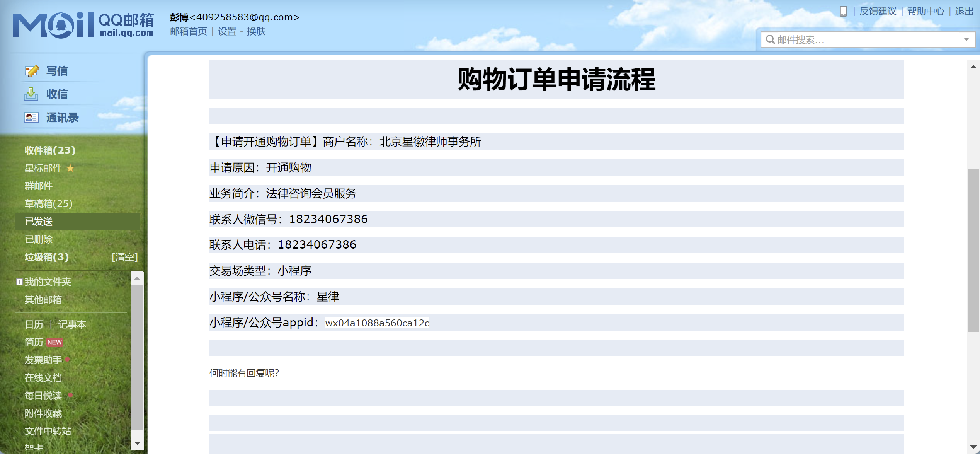Click main page vertical scrollbar thumb
Screen dimensions: 980x454
click(973, 249)
